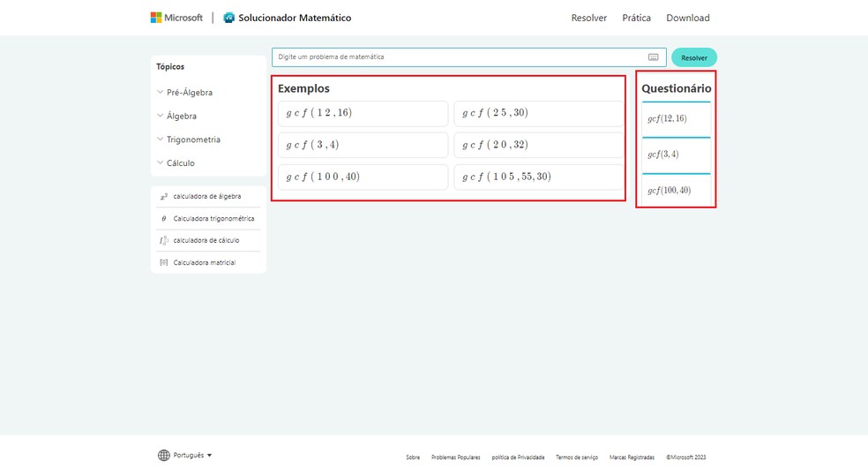
Task: Click the matrix calculator icon
Action: coord(164,263)
